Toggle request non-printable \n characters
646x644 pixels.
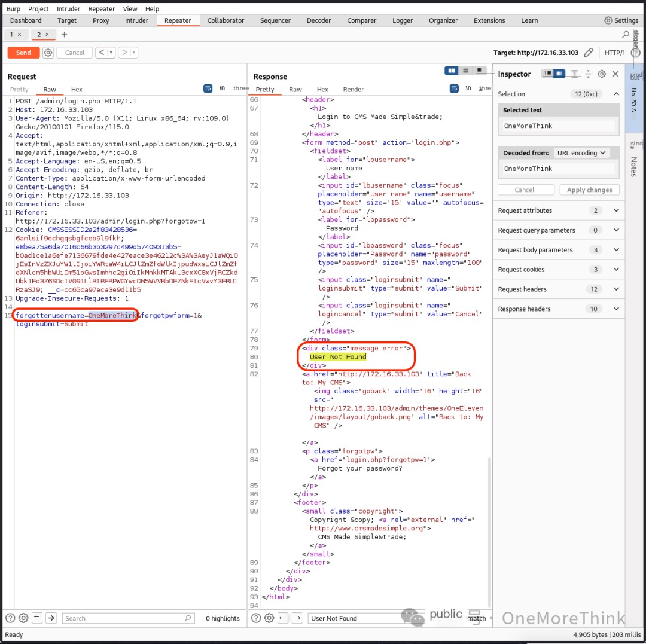(x=222, y=88)
